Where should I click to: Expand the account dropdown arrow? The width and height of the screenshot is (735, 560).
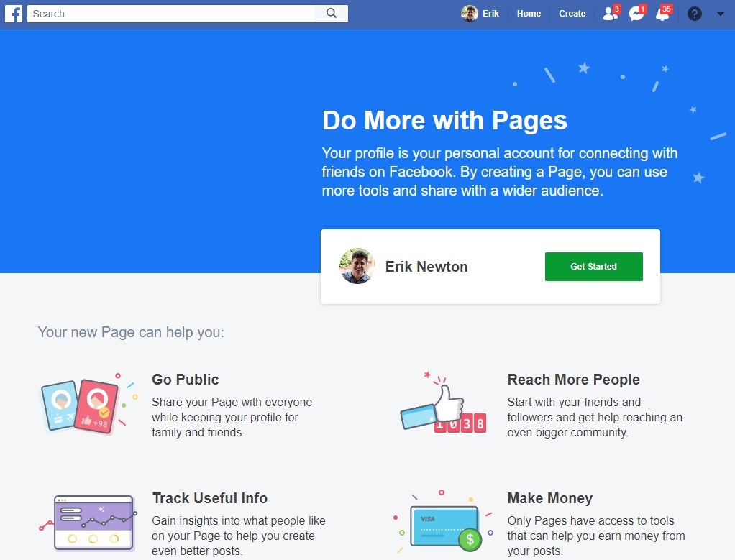point(721,14)
